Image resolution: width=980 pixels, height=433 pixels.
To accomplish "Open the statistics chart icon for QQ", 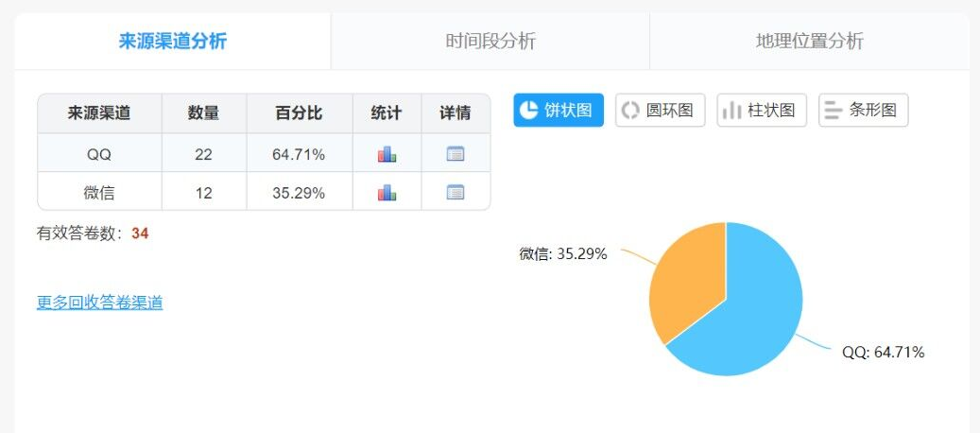I will (x=387, y=154).
